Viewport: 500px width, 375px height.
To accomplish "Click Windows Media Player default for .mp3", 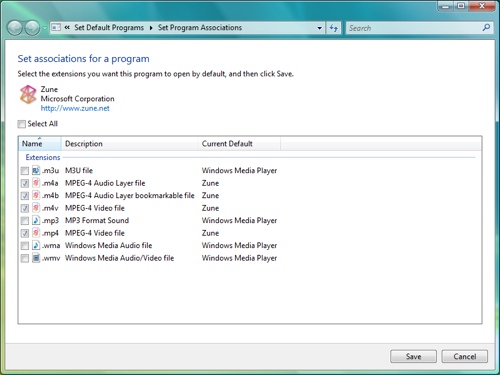I will pyautogui.click(x=239, y=220).
